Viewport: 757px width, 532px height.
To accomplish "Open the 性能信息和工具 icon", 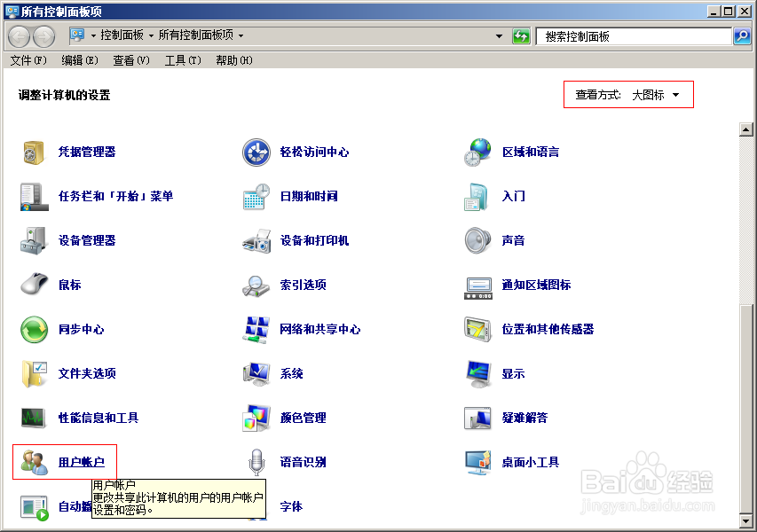I will [34, 419].
